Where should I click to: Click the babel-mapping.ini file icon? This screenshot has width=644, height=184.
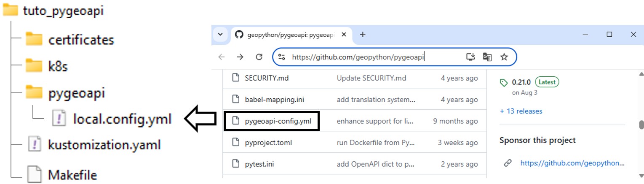pos(235,100)
